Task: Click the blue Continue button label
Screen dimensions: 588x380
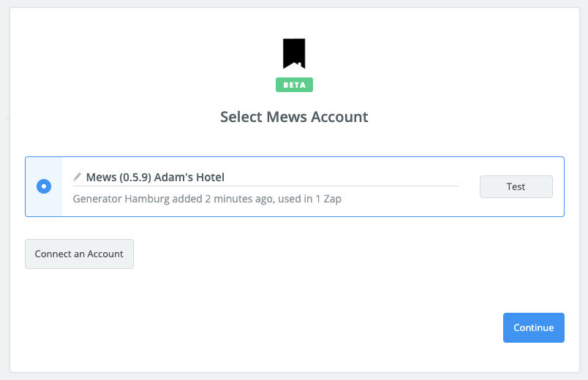Action: [x=534, y=327]
